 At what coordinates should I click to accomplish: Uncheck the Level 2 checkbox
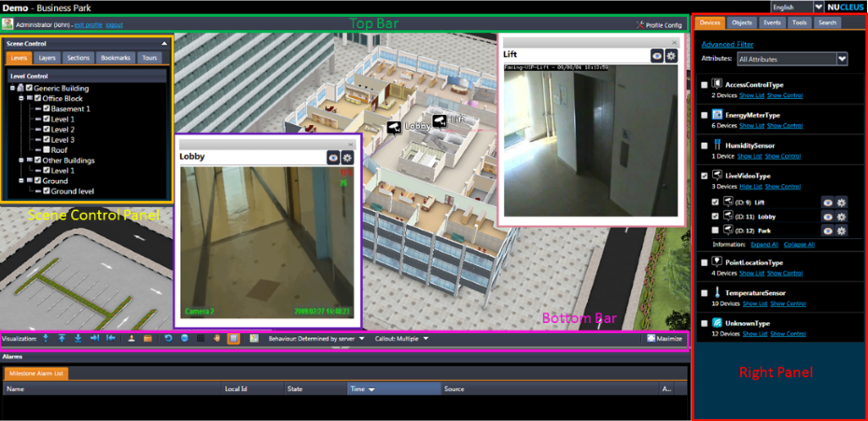point(47,129)
